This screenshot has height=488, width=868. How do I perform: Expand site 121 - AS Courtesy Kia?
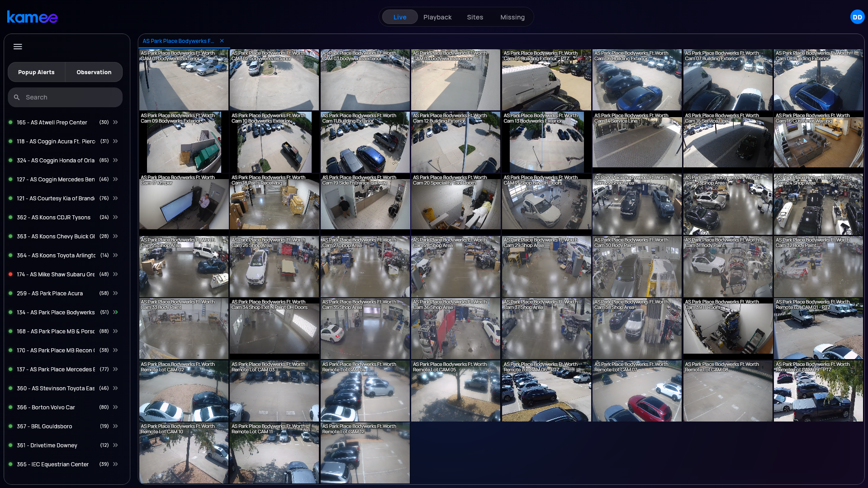coord(116,198)
